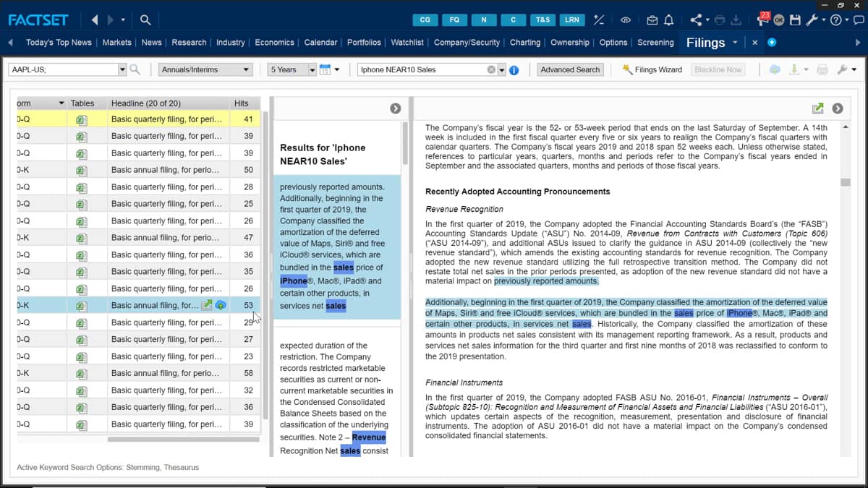This screenshot has width=868, height=488.
Task: Select the annual filing row with 47 hits
Action: click(139, 237)
